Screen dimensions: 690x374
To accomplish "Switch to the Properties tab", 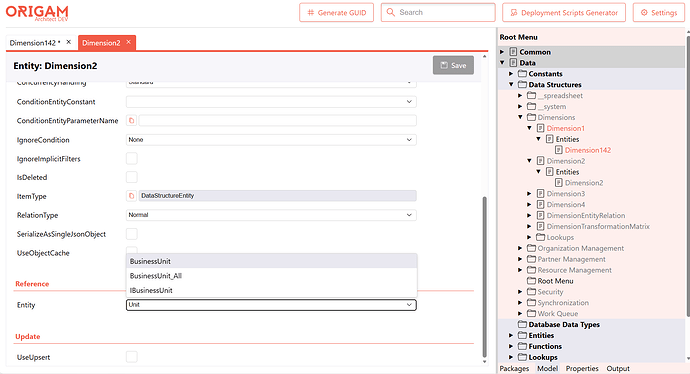I will [582, 368].
